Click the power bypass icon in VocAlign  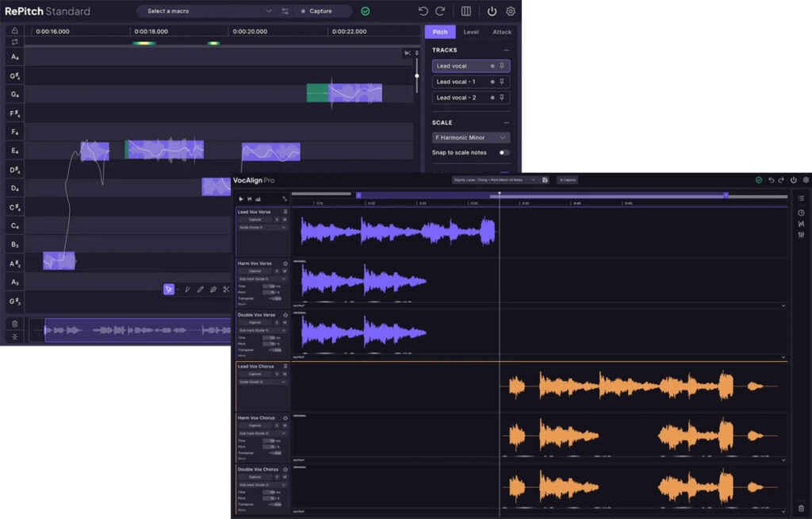pos(793,180)
